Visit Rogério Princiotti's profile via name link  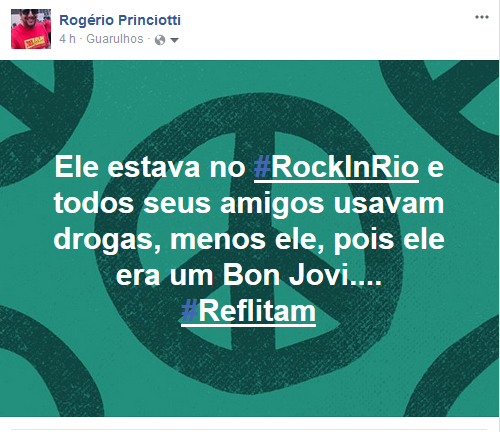click(120, 20)
